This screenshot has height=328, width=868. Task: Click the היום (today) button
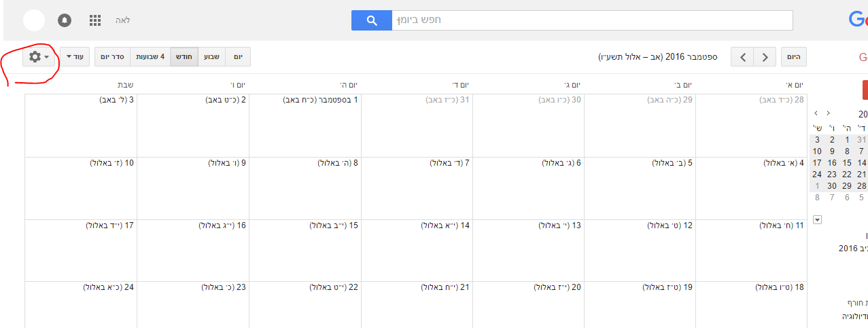(794, 57)
